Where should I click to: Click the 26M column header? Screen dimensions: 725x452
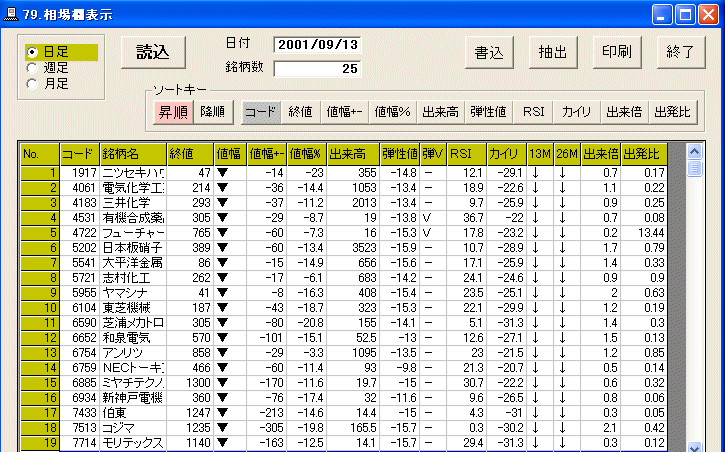pos(567,154)
